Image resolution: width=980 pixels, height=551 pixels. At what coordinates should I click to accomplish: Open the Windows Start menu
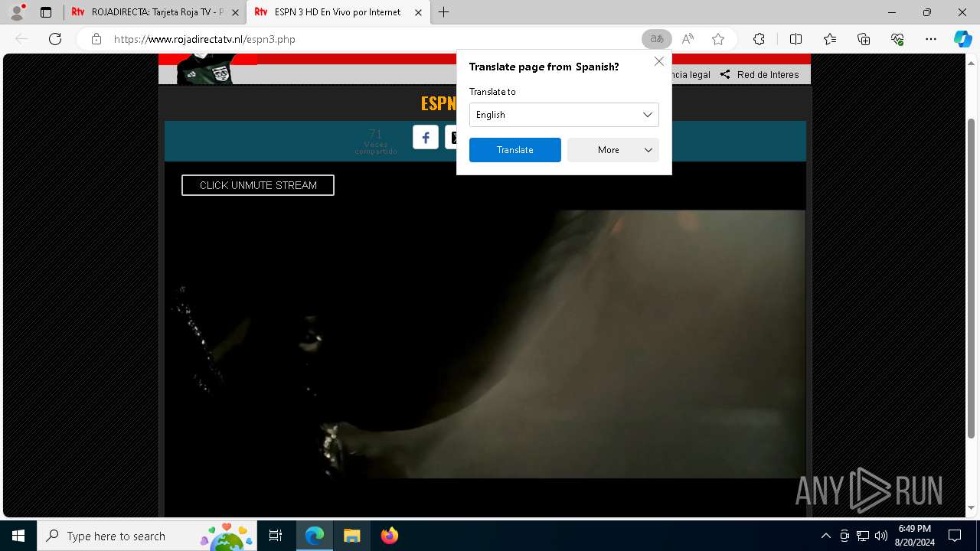pos(18,536)
